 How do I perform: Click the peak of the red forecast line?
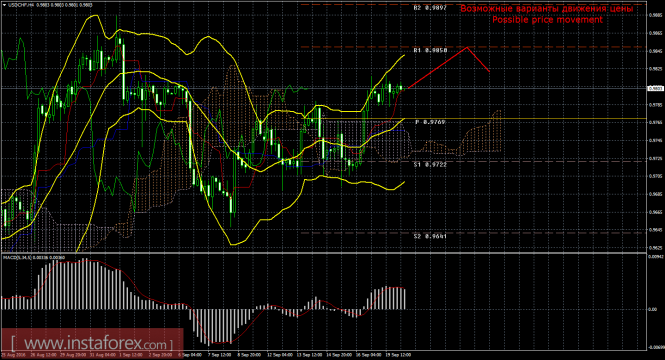tap(467, 47)
